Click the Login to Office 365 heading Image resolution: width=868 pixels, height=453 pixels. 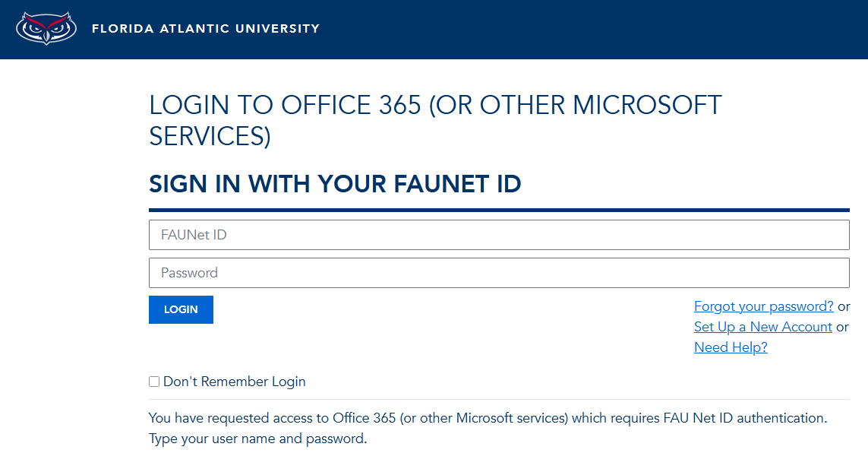click(435, 120)
